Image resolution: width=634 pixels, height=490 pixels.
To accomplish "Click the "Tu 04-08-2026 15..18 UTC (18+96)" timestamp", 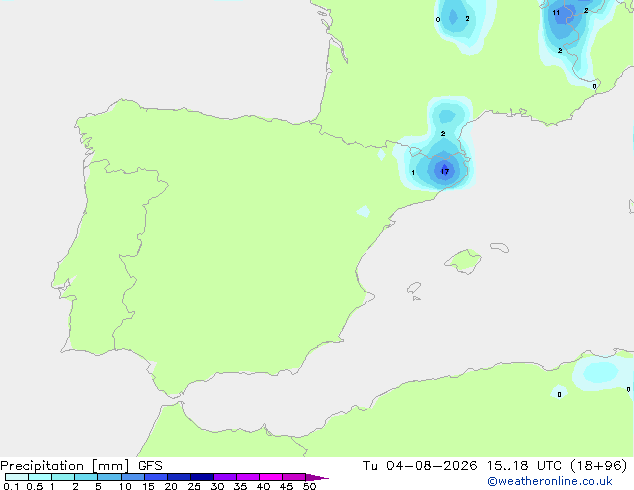I will (495, 466).
